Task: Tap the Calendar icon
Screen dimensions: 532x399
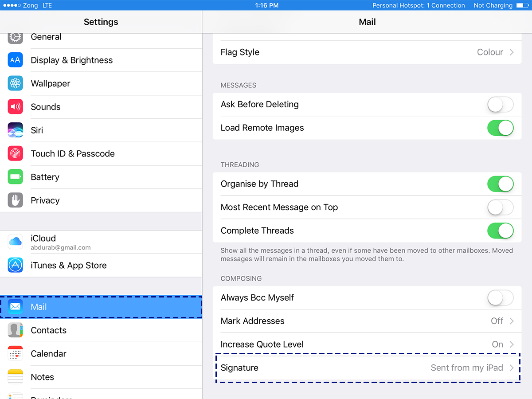Action: (x=16, y=354)
